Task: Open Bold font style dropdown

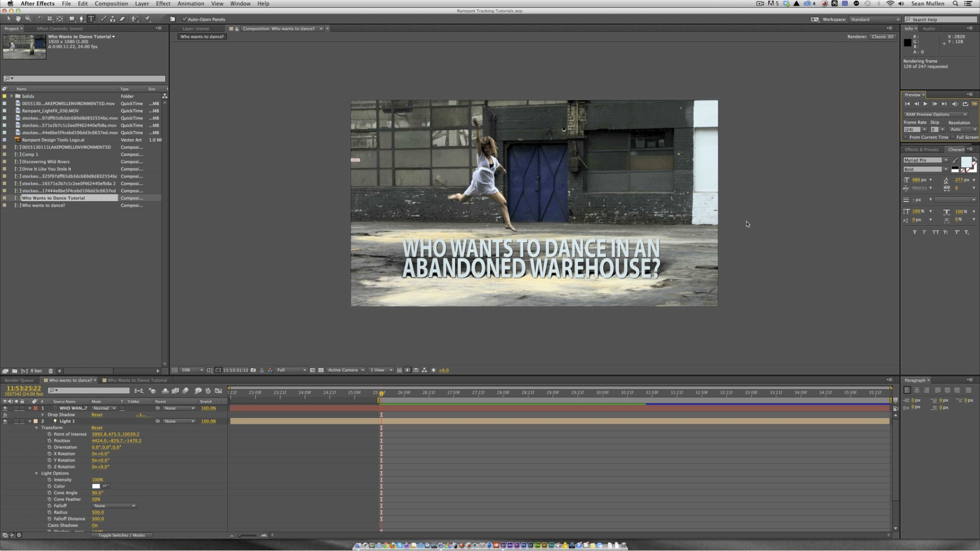Action: (x=926, y=169)
